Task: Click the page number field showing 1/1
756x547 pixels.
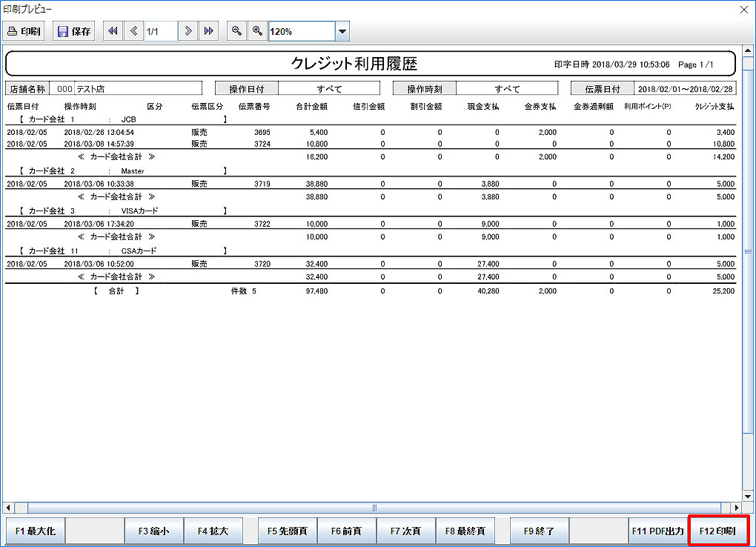Action: click(x=160, y=31)
